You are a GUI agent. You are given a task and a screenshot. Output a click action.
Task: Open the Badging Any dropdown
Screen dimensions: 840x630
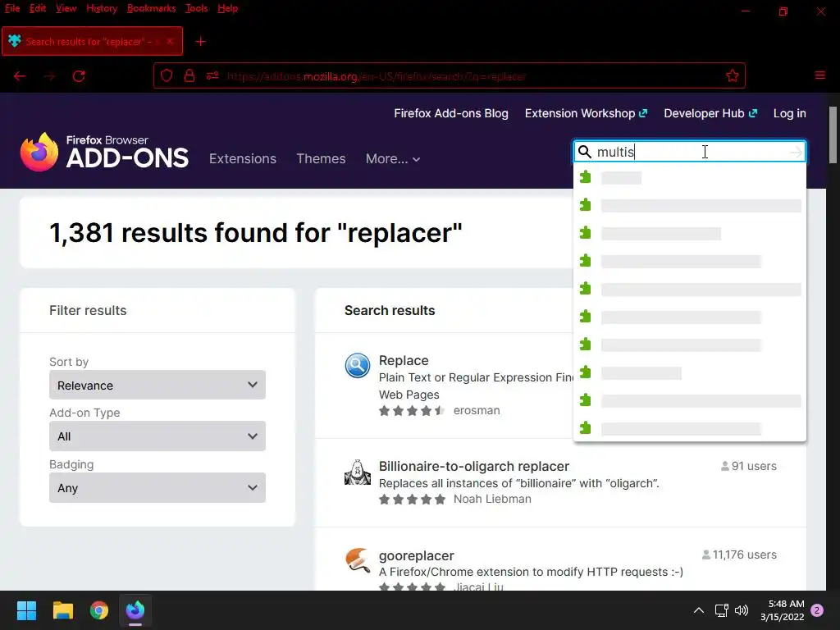pos(157,487)
